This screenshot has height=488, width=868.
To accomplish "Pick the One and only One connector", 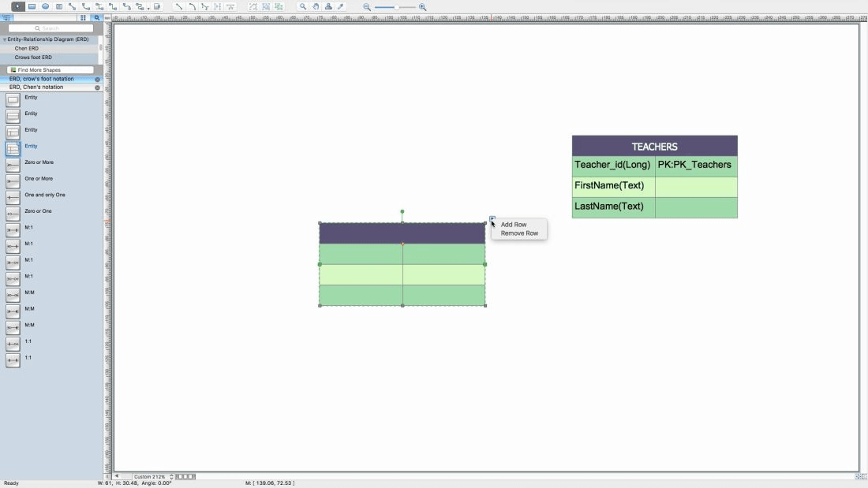I will [x=13, y=198].
